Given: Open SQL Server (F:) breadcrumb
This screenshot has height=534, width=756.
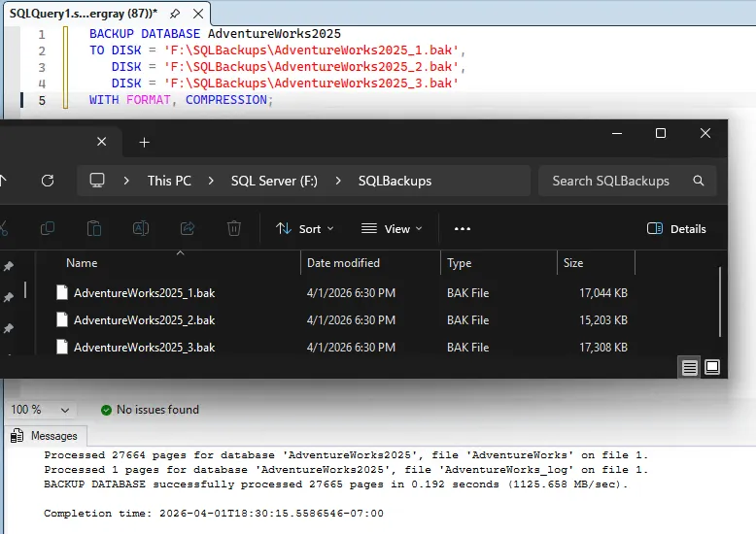Looking at the screenshot, I should [274, 181].
